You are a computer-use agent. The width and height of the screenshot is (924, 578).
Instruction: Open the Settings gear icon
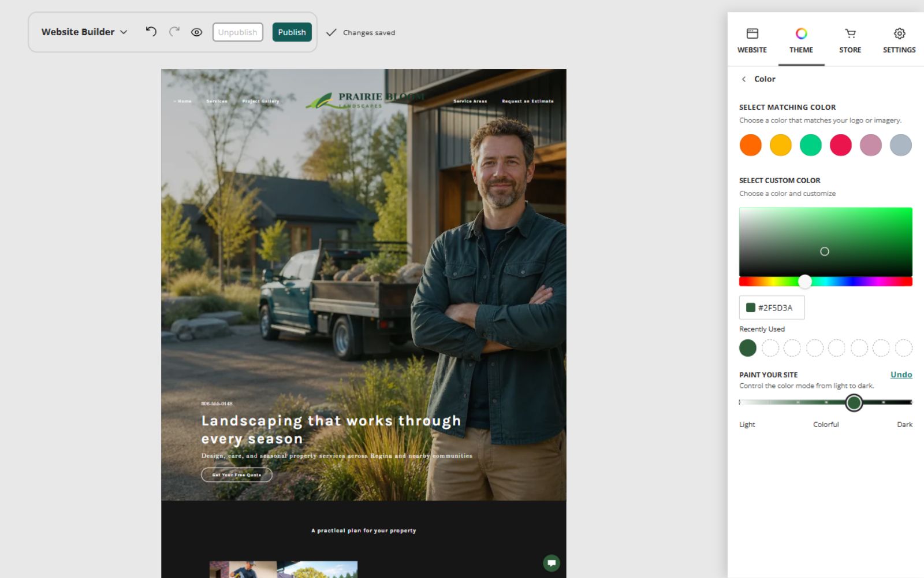coord(899,34)
